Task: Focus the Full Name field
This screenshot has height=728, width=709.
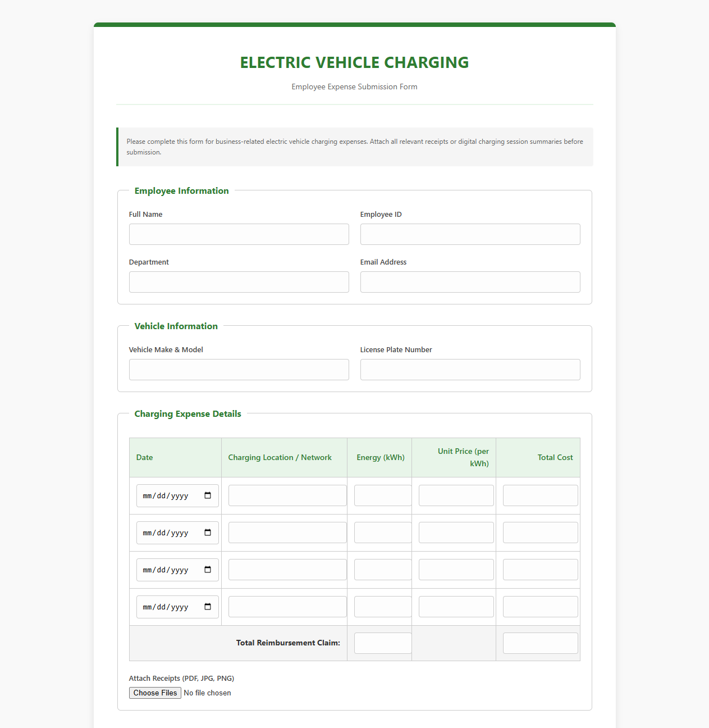Action: tap(239, 234)
